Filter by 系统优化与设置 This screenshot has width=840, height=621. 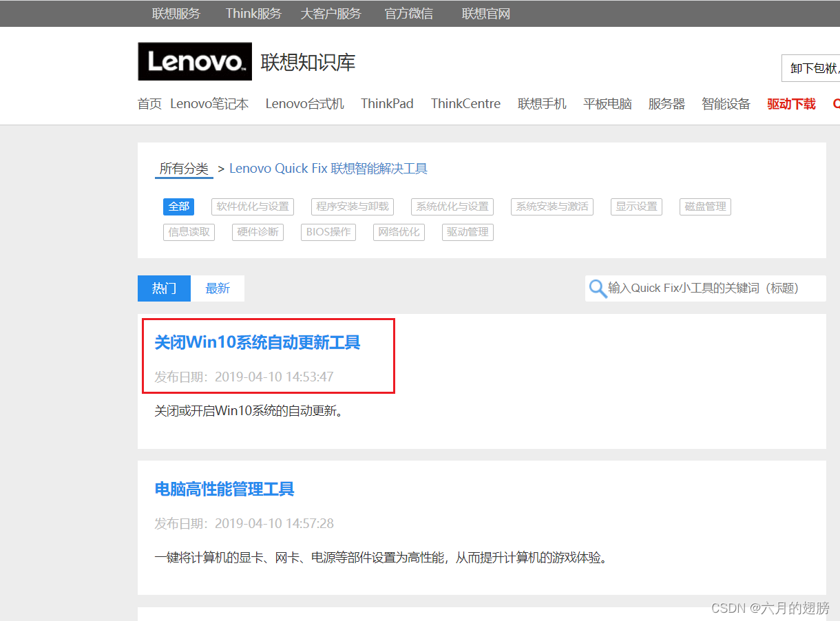tap(452, 207)
